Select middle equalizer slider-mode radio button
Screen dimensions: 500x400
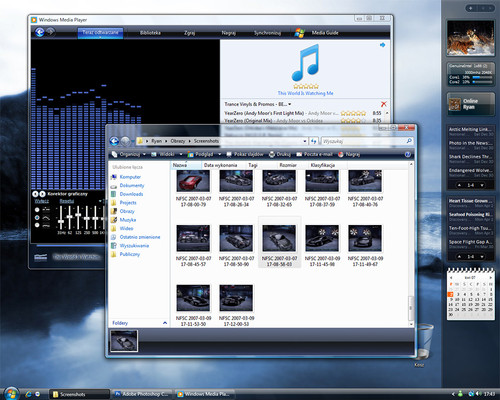37,217
